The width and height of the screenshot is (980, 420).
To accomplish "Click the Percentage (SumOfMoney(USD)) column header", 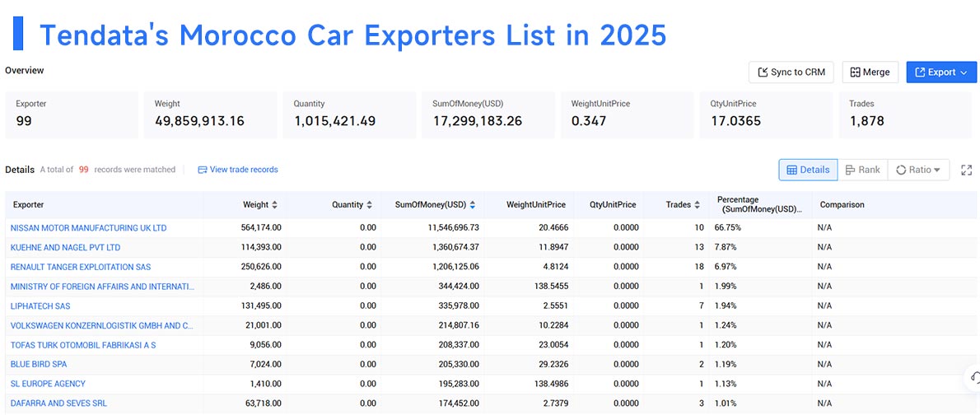I will pyautogui.click(x=760, y=204).
